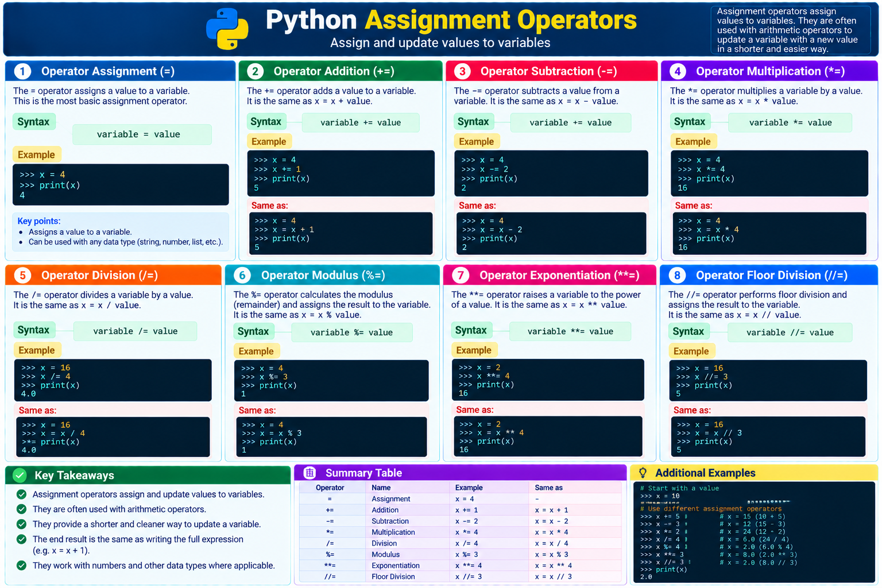Image resolution: width=882 pixels, height=588 pixels.
Task: Click the 'Modulus' cell in the Summary Table
Action: [x=386, y=555]
